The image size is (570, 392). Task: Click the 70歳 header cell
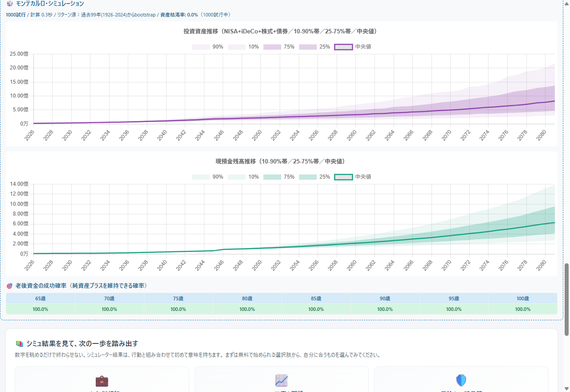coord(109,298)
